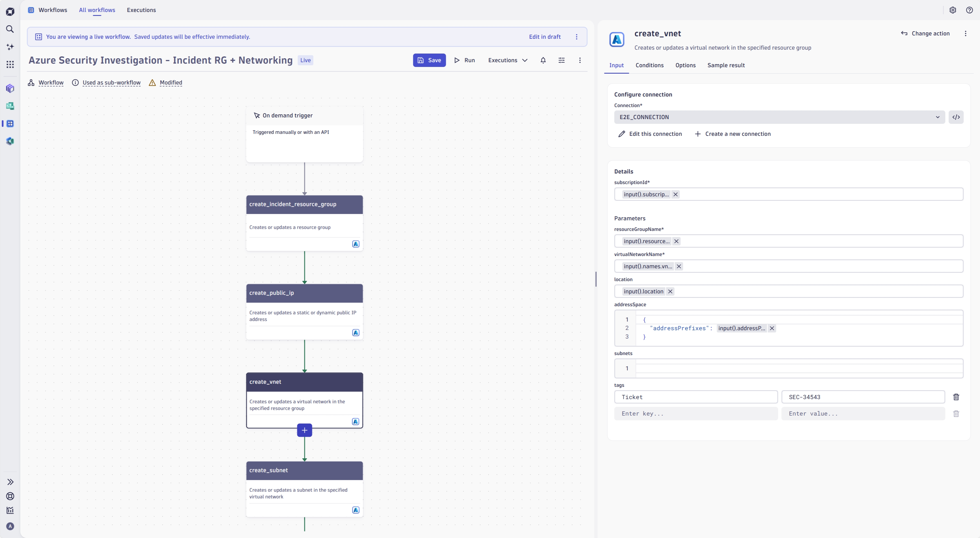Switch to the Sample result tab
Image resolution: width=980 pixels, height=538 pixels.
tap(726, 65)
